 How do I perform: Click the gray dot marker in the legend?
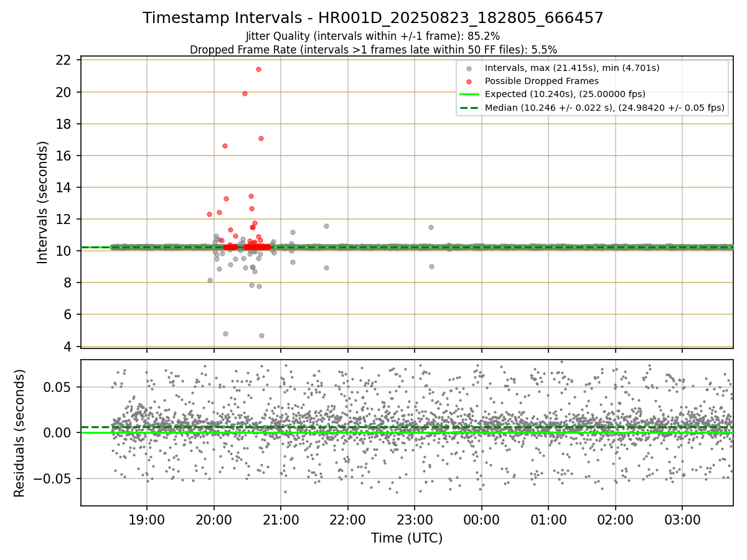click(469, 68)
